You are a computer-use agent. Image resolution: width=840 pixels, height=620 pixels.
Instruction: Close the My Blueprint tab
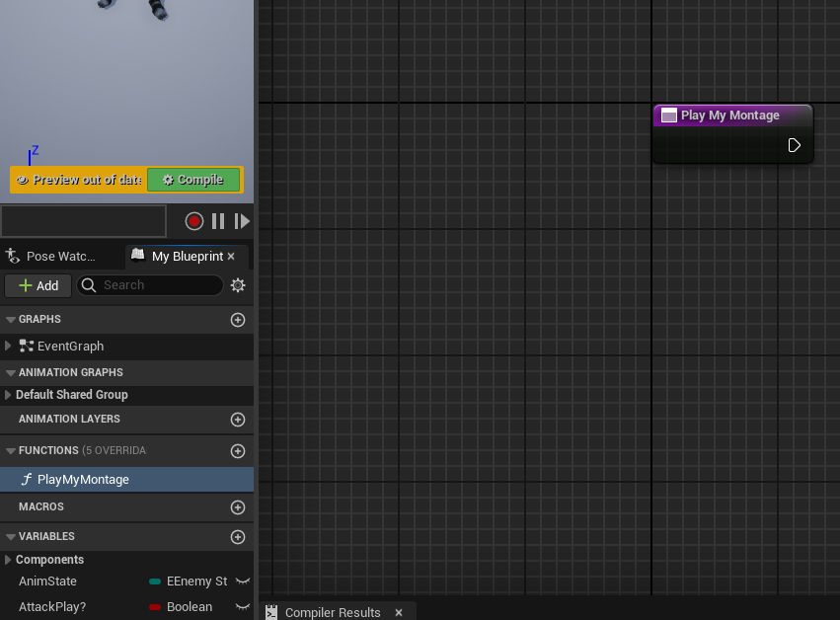point(231,256)
